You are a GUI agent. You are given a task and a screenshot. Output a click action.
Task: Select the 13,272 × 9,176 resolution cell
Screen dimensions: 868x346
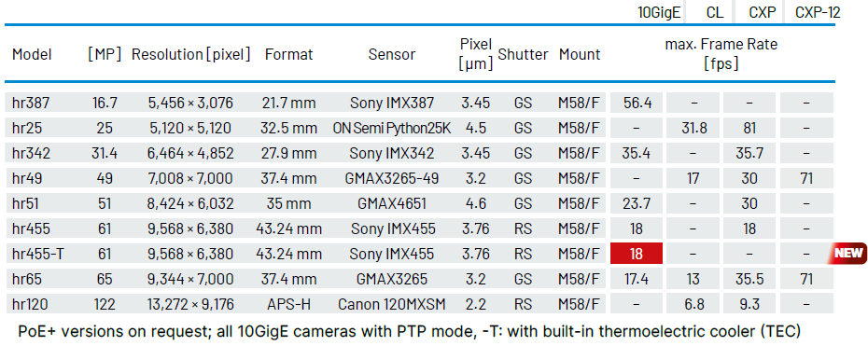191,304
